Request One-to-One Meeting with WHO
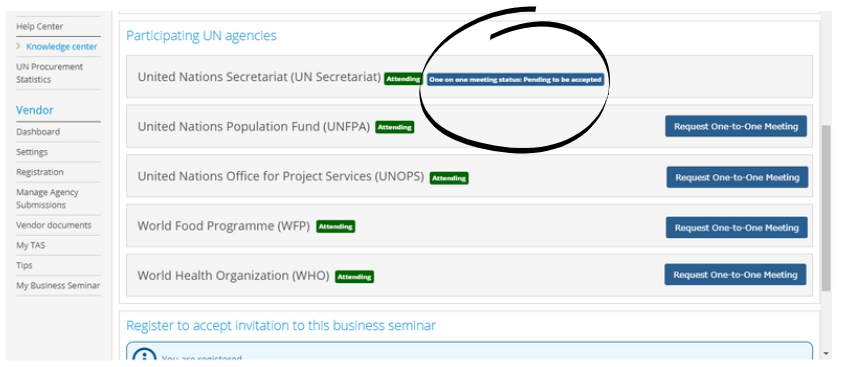Viewport: 841px width, 367px height. [735, 274]
